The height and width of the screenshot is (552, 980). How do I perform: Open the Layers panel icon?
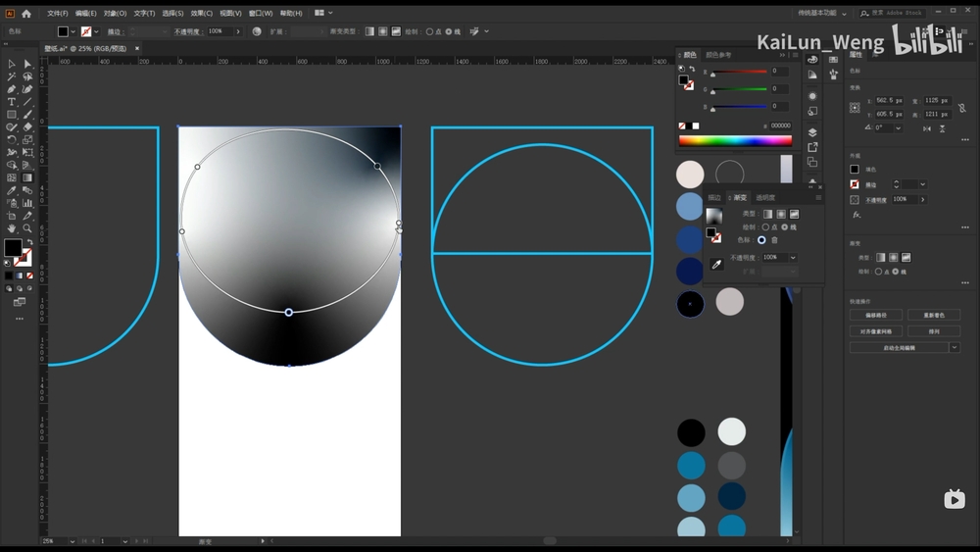click(x=811, y=132)
